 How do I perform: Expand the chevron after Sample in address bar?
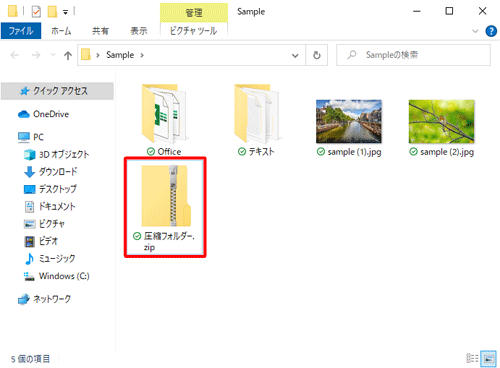[142, 55]
